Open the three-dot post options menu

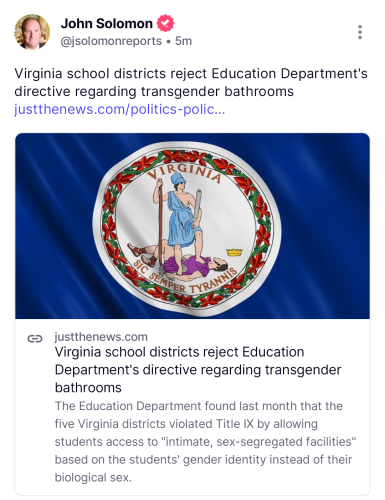pos(360,32)
